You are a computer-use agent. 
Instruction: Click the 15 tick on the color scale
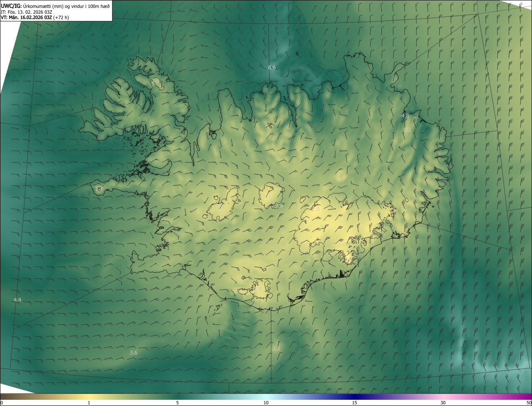point(355,403)
